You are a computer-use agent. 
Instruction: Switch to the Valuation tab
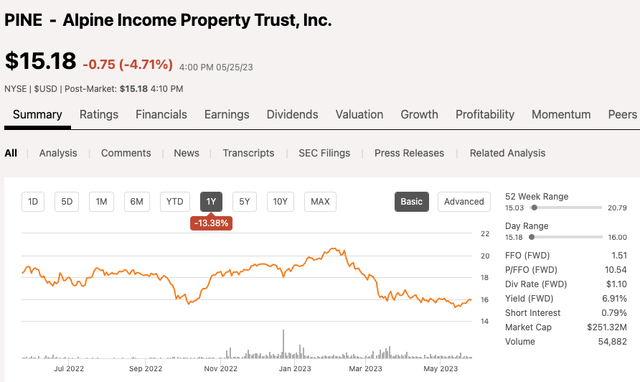coord(359,115)
